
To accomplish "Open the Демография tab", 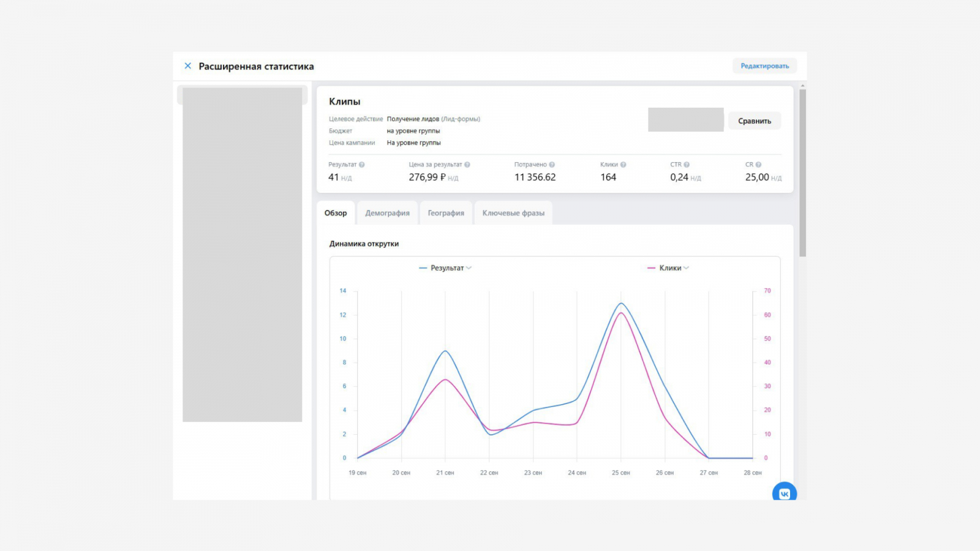I will 387,213.
